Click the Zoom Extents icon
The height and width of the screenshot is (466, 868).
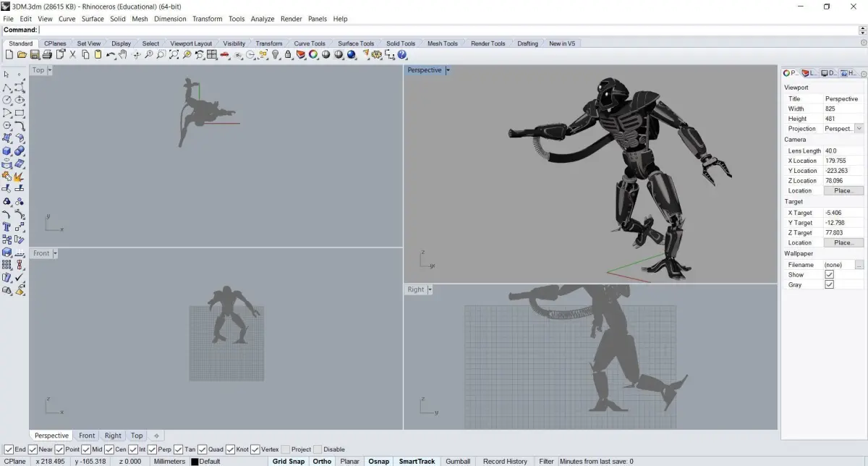coord(174,54)
